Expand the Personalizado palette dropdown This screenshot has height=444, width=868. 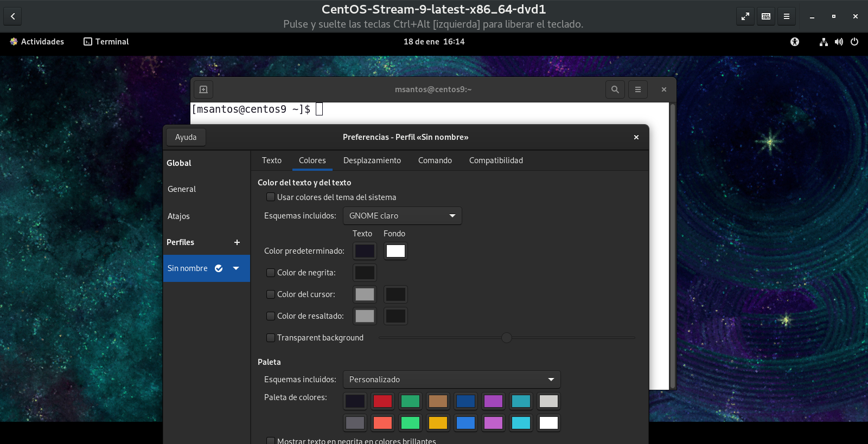click(451, 379)
